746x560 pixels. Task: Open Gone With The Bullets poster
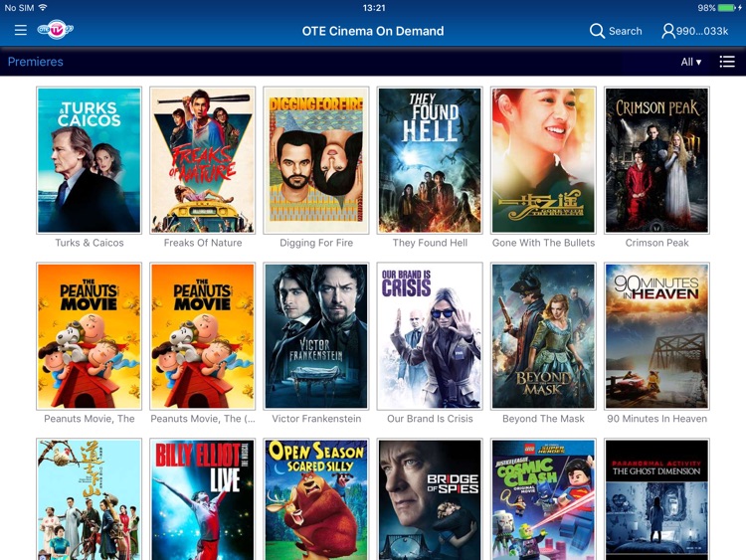[x=543, y=160]
